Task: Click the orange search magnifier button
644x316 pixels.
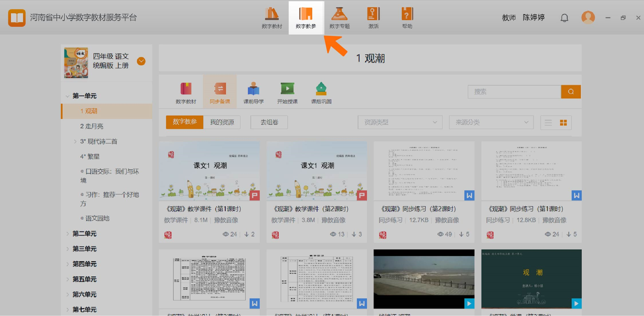Action: point(571,92)
